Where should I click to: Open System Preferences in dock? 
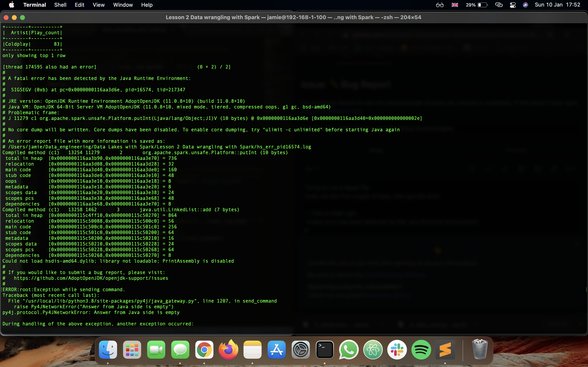point(301,350)
